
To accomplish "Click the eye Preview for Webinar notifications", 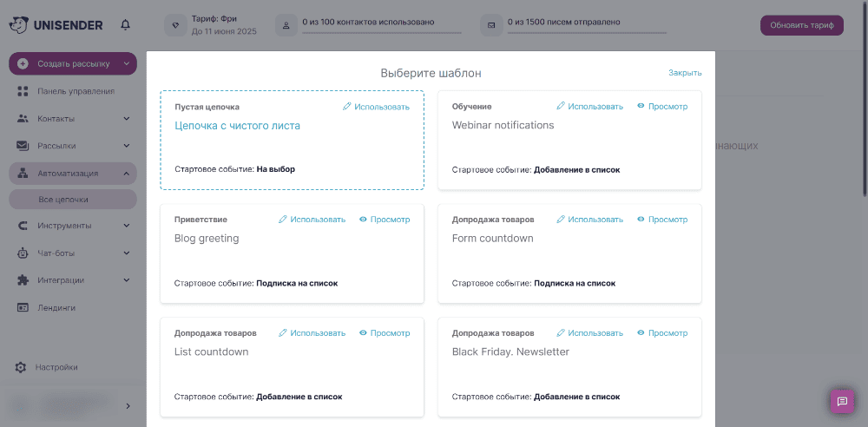I will click(662, 107).
